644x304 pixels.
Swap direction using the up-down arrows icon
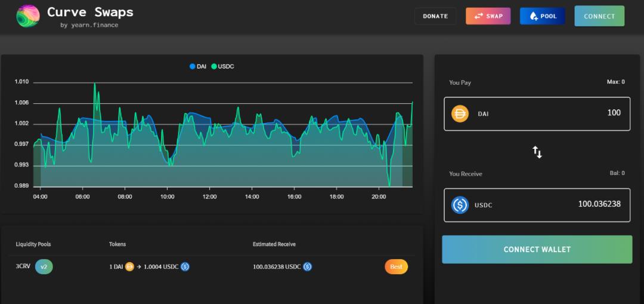[537, 152]
